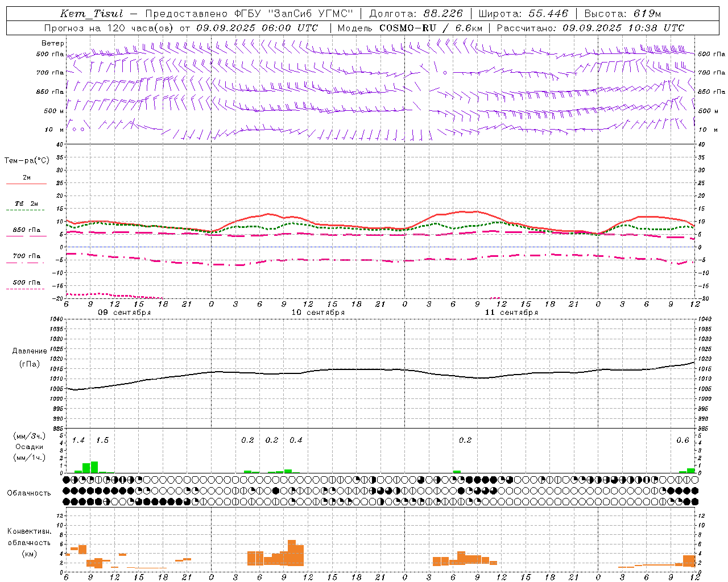The height and width of the screenshot is (582, 728).
Task: Click the 'Давление' panel label
Action: pos(30,351)
